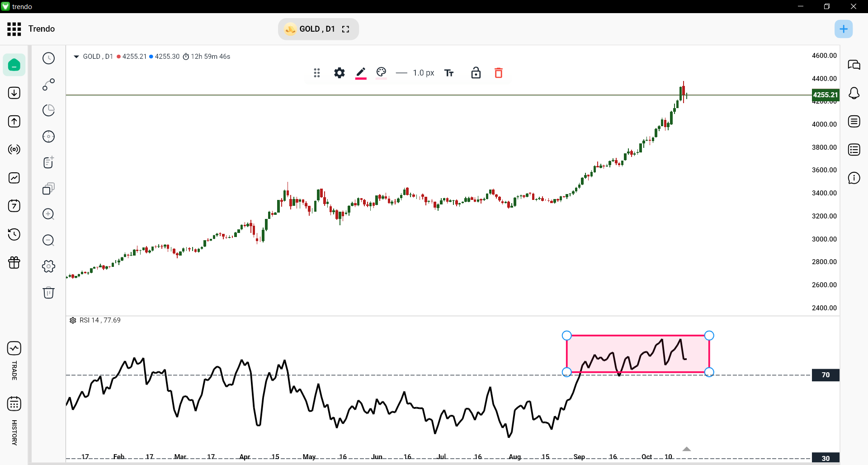Select the crosshair target tool

(48, 137)
